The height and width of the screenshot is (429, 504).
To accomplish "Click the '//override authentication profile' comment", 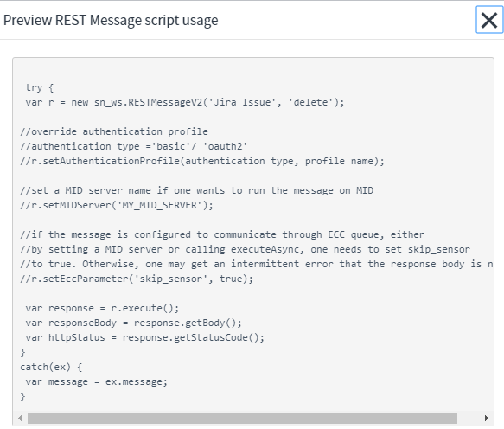I will [x=114, y=131].
